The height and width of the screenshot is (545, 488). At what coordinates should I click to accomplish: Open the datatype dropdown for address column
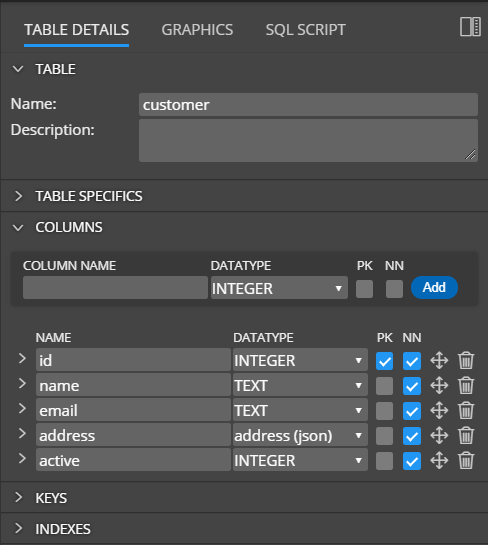tap(300, 436)
